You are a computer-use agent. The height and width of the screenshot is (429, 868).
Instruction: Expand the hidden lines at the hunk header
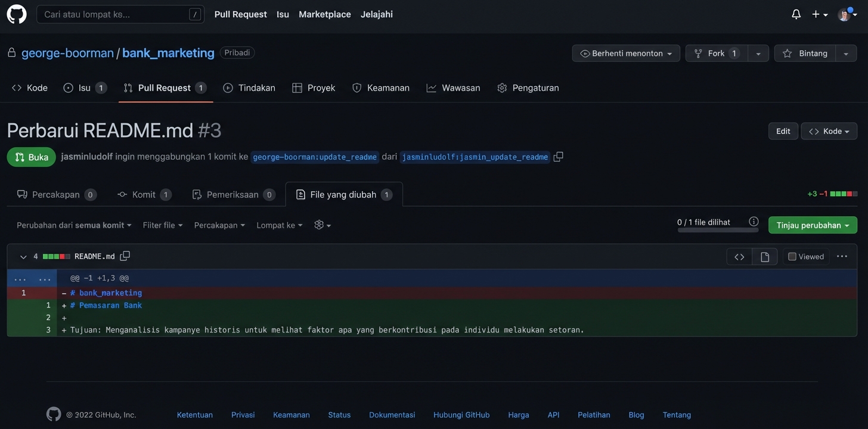point(32,278)
